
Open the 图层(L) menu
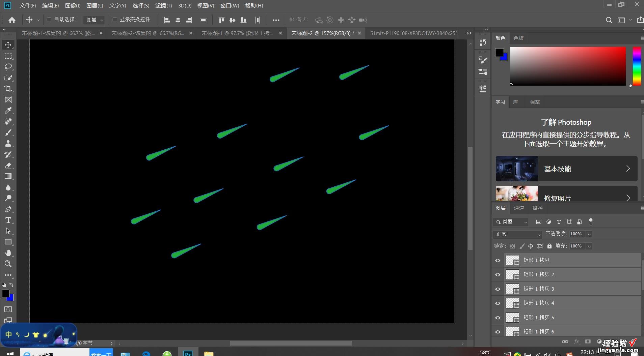(95, 6)
